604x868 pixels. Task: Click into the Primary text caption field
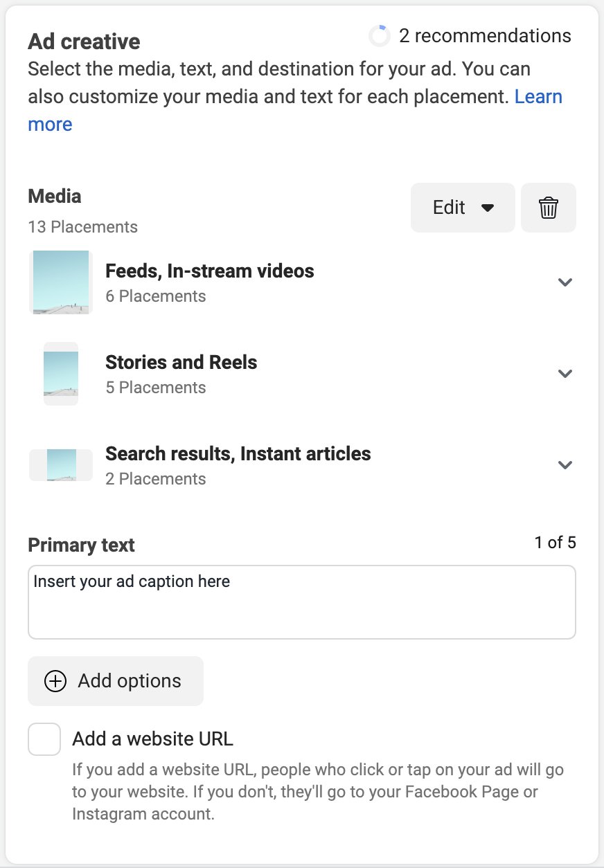click(x=301, y=602)
